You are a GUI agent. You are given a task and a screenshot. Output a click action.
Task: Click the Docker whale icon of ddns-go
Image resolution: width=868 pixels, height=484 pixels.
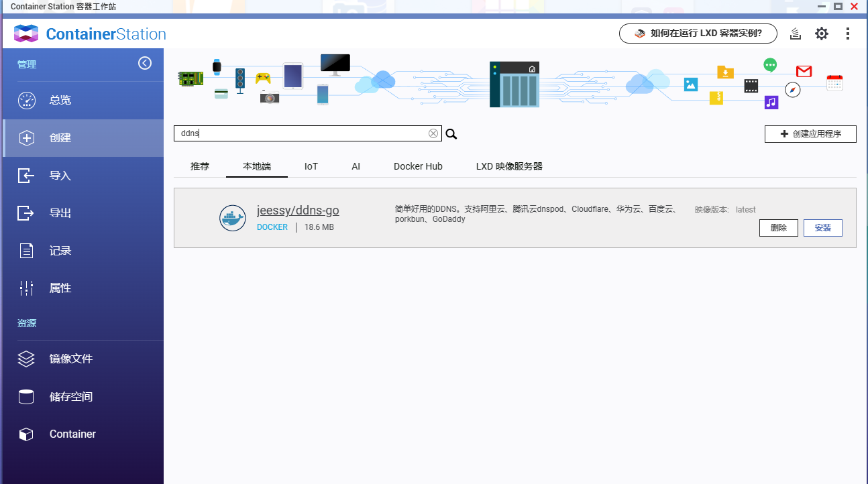click(x=233, y=219)
